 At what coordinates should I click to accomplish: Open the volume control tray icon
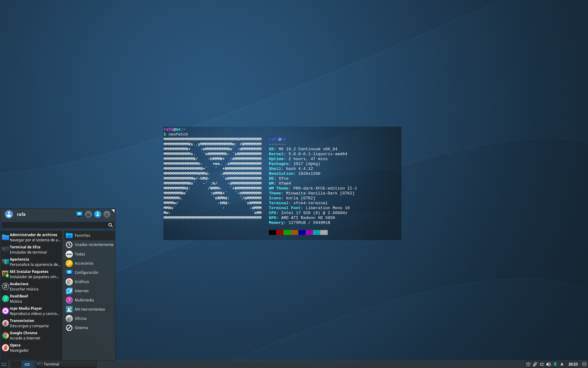[548, 364]
